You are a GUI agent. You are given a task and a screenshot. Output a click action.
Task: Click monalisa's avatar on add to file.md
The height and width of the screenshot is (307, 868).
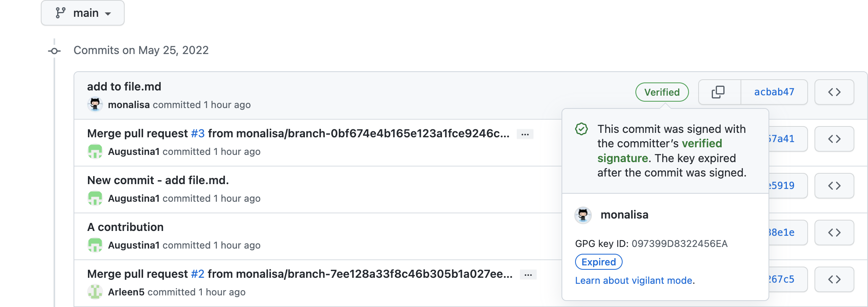point(95,105)
